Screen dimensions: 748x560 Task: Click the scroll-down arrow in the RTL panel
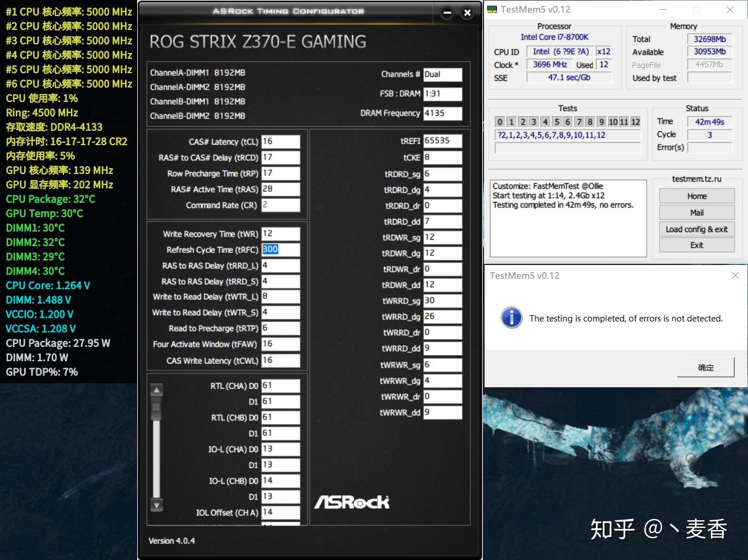click(156, 505)
